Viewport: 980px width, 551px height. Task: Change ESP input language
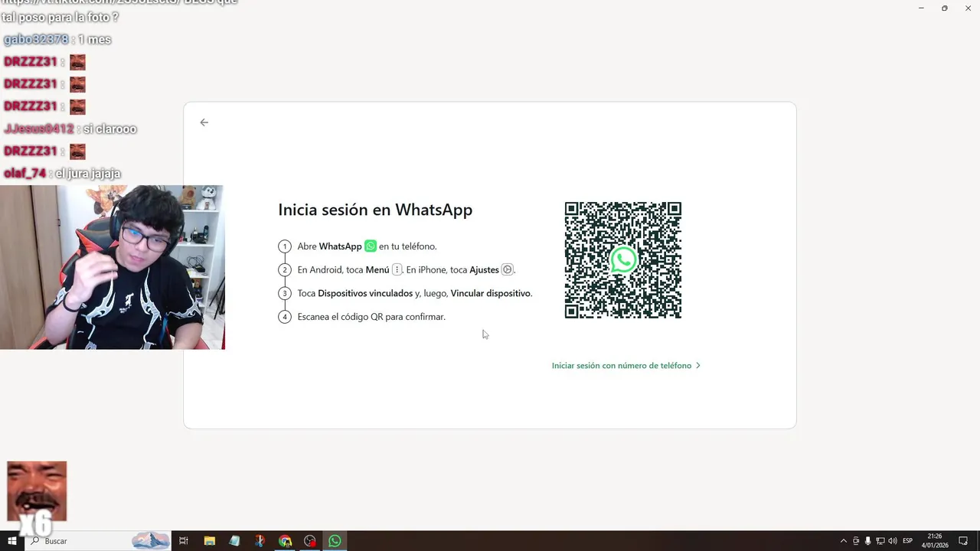coord(908,541)
